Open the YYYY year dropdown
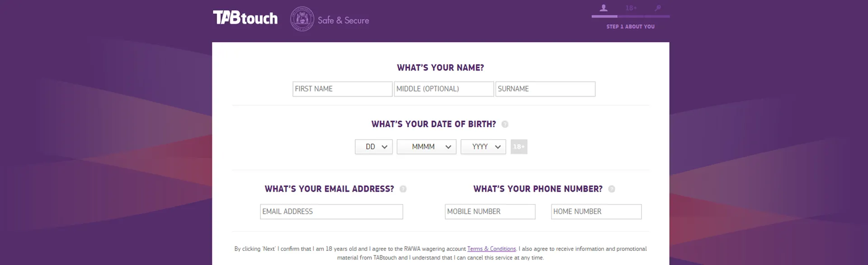 [483, 147]
